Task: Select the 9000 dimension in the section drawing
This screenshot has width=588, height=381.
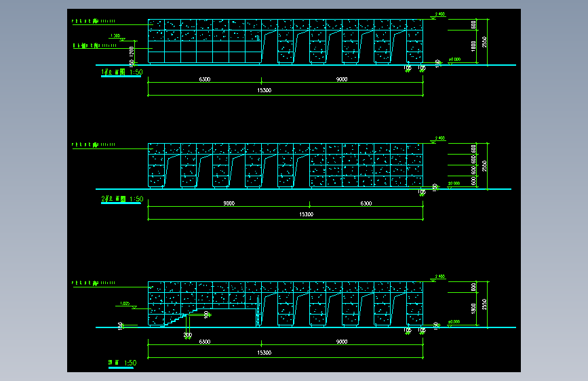Action: coord(342,342)
